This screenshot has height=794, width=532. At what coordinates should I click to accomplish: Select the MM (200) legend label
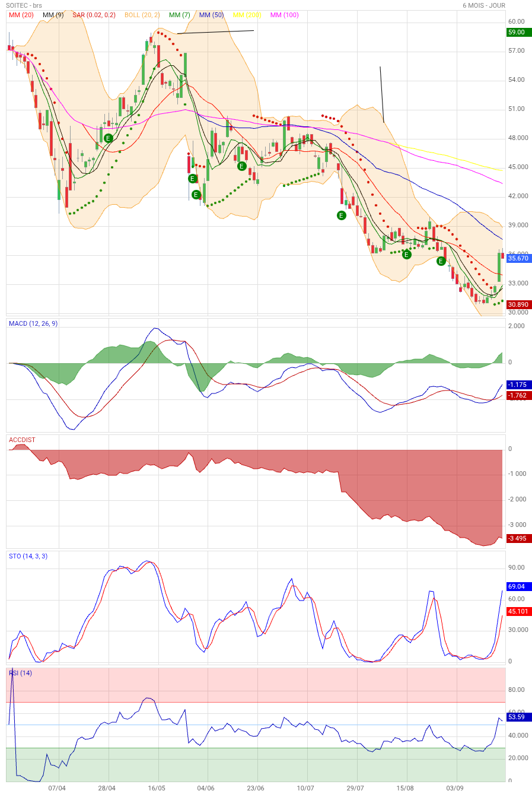[247, 15]
